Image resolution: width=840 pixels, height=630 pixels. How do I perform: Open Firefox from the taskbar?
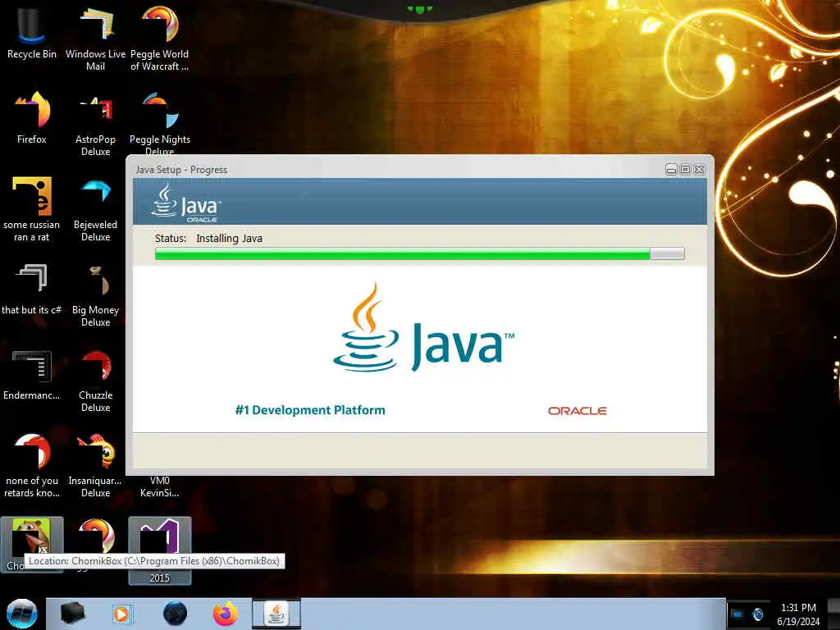tap(225, 614)
